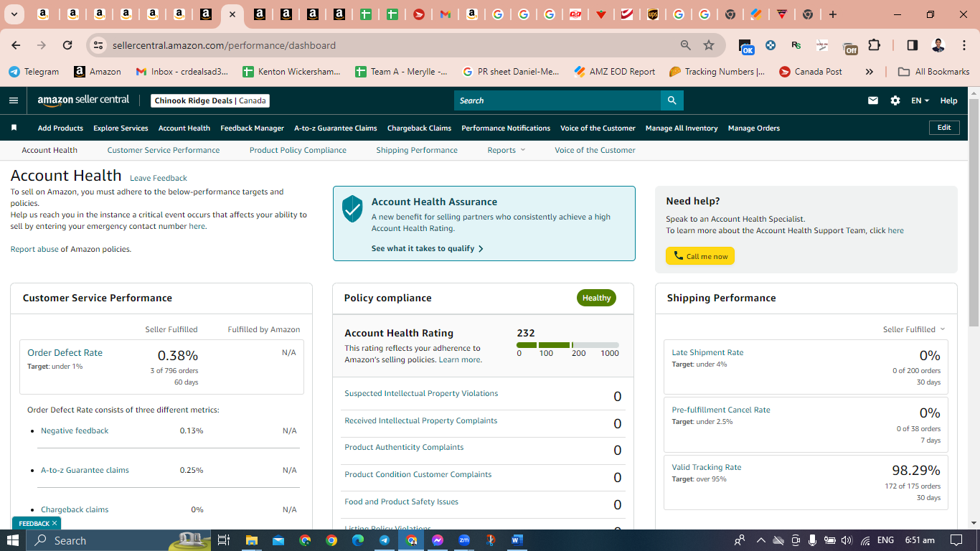The height and width of the screenshot is (551, 980).
Task: Open Chrome profile avatar
Action: coord(938,45)
